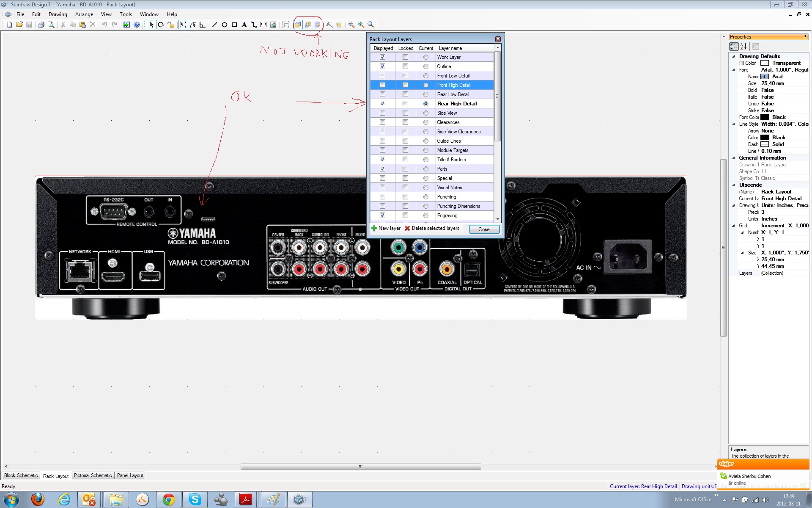Lock the Rear High Detail layer
The height and width of the screenshot is (508, 812).
(x=405, y=104)
